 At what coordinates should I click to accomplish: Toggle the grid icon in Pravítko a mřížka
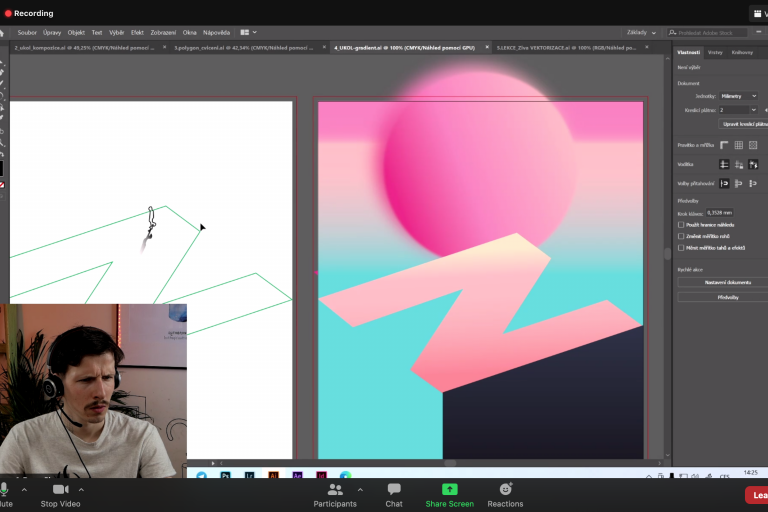pos(739,145)
